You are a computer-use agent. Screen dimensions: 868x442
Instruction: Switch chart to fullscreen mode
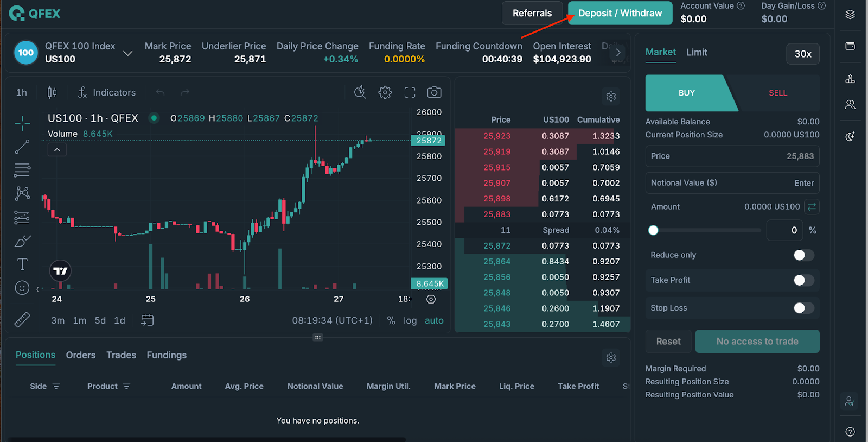pos(410,92)
